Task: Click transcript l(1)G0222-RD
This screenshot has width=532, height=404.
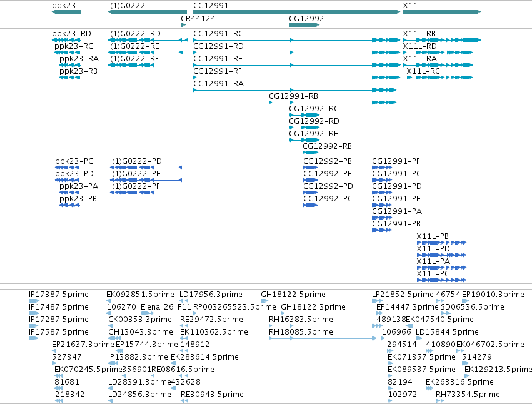Action: (148, 40)
